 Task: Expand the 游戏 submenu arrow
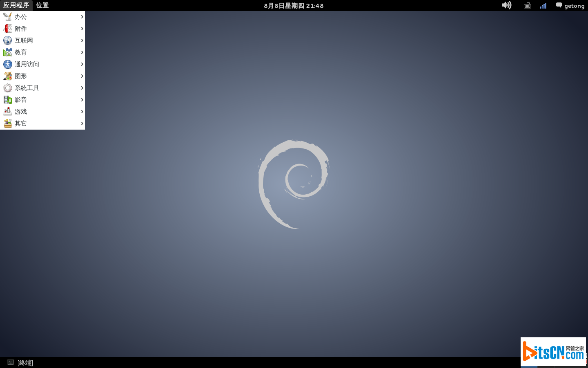click(82, 112)
